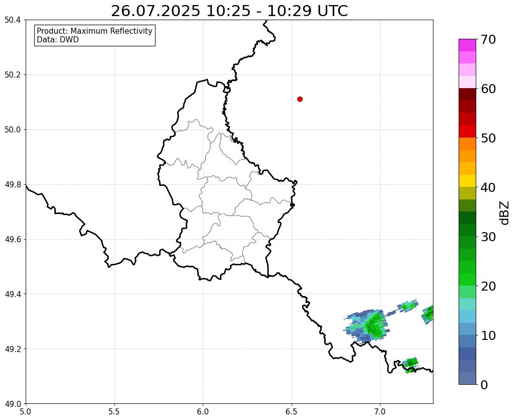Click the 70 tick label on colorbar
The image size is (515, 420).
pos(488,39)
